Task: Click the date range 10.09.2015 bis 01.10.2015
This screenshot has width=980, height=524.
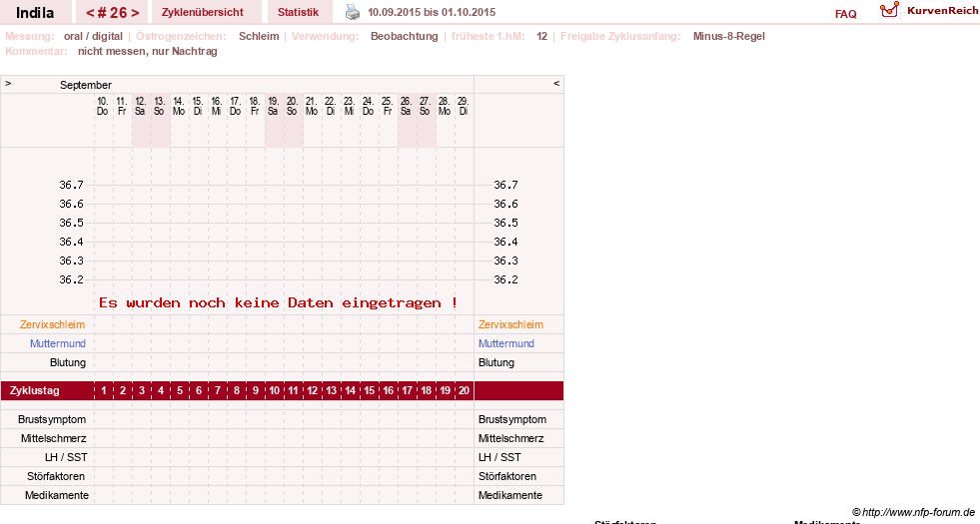Action: tap(432, 13)
